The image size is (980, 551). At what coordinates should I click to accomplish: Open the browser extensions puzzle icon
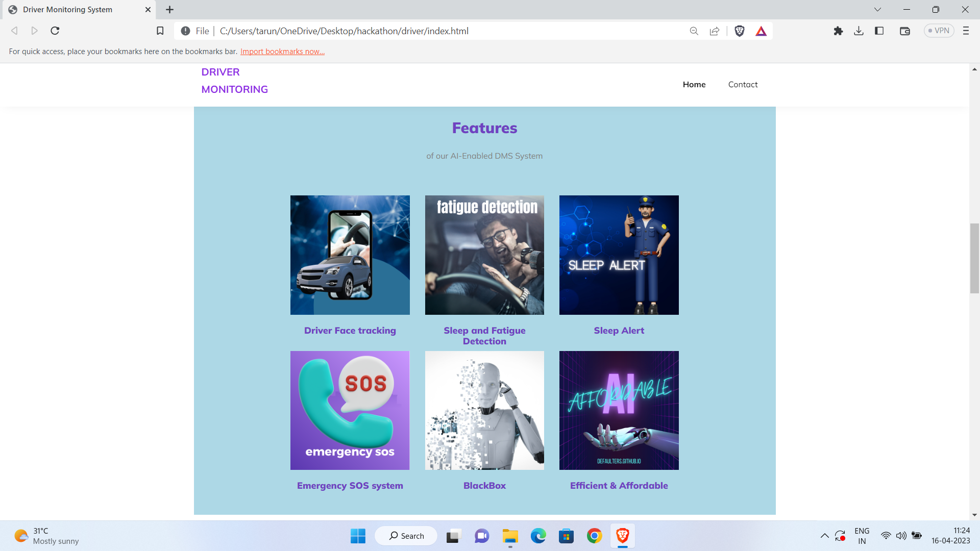838,31
